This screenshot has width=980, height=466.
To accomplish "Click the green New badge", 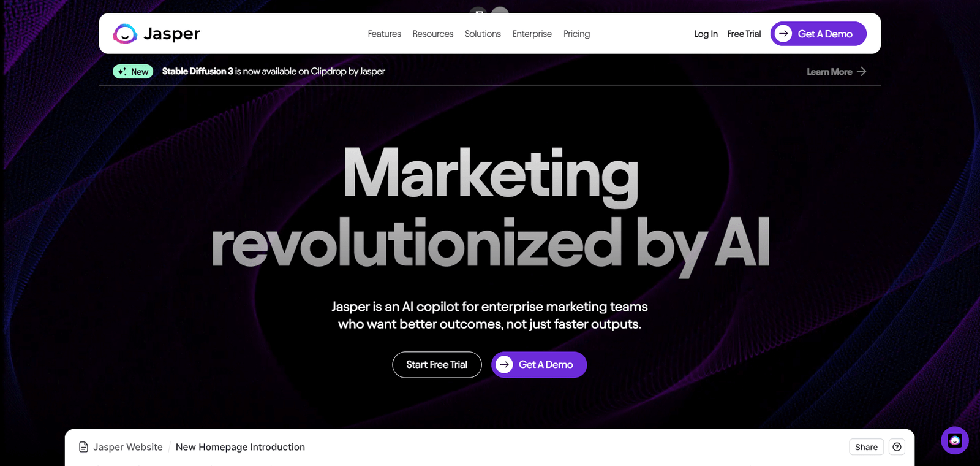I will [133, 72].
